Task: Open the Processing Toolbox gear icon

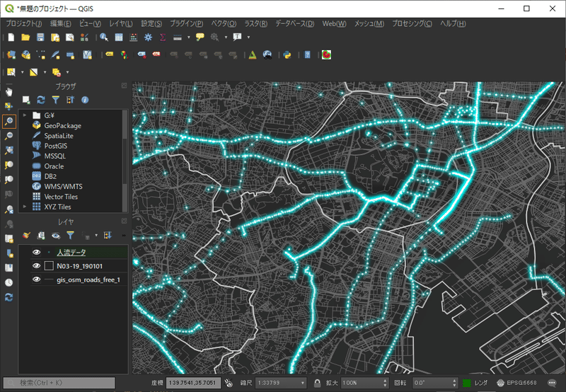Action: coord(148,37)
